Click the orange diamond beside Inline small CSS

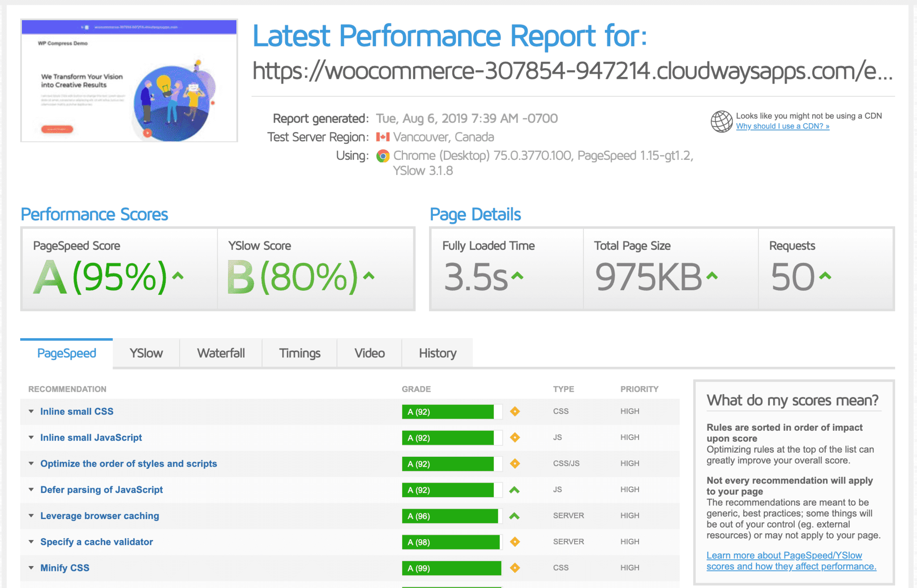tap(515, 411)
